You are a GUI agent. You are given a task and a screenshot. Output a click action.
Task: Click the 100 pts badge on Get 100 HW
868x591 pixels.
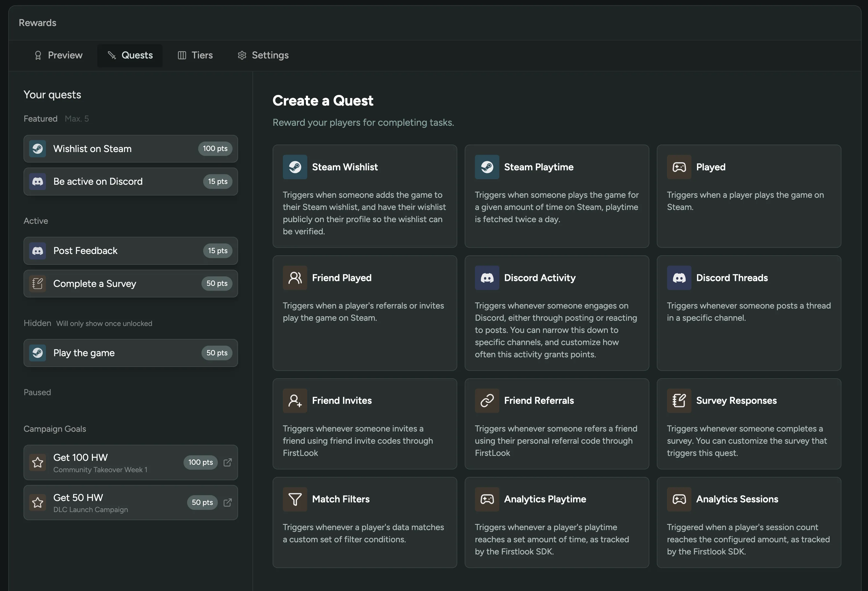click(x=201, y=462)
